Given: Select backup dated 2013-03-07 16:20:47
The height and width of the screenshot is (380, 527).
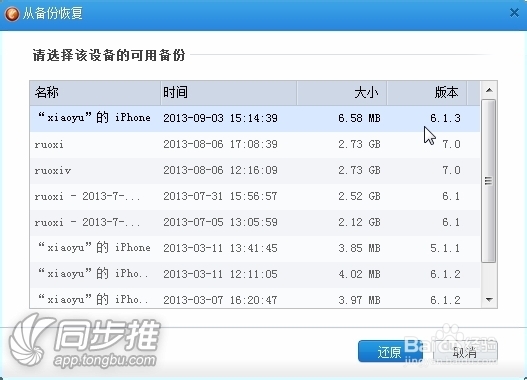Looking at the screenshot, I should pyautogui.click(x=255, y=298).
